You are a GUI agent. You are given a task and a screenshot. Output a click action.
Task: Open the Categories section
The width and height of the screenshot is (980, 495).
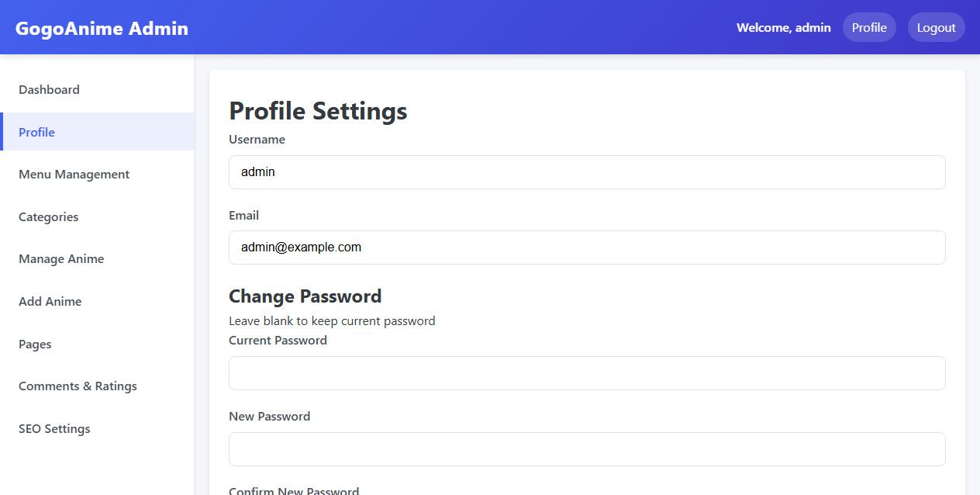click(x=48, y=217)
